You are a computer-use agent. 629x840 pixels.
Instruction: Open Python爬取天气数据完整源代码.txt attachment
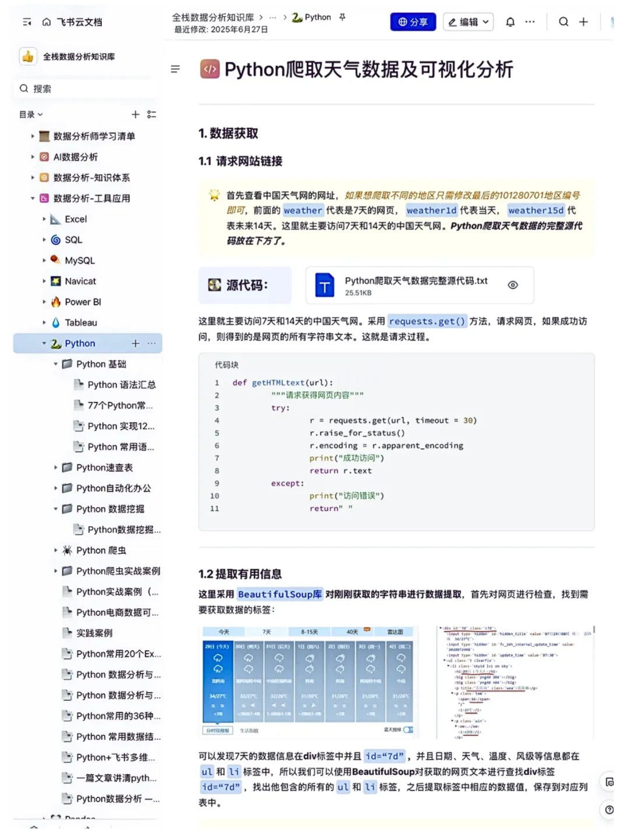pyautogui.click(x=420, y=285)
